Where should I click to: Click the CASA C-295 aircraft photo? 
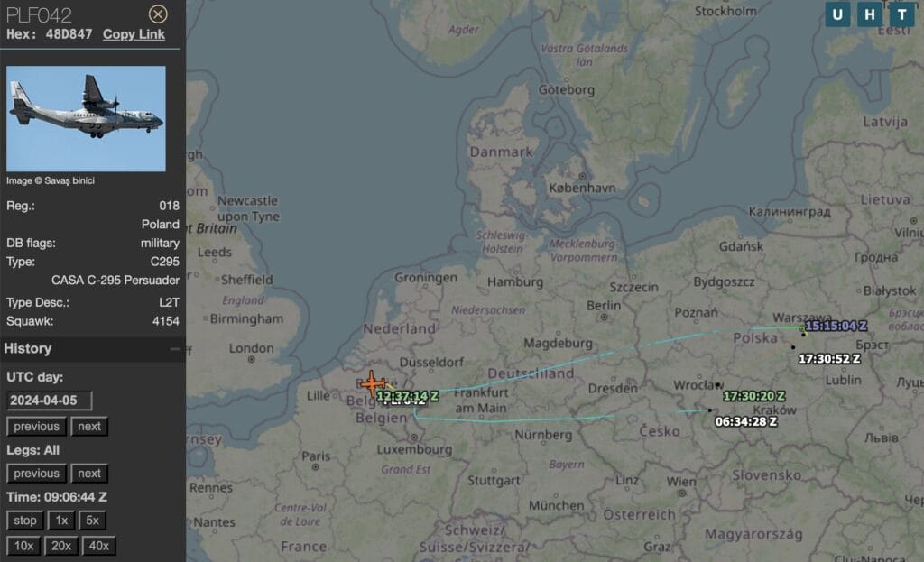pyautogui.click(x=86, y=118)
